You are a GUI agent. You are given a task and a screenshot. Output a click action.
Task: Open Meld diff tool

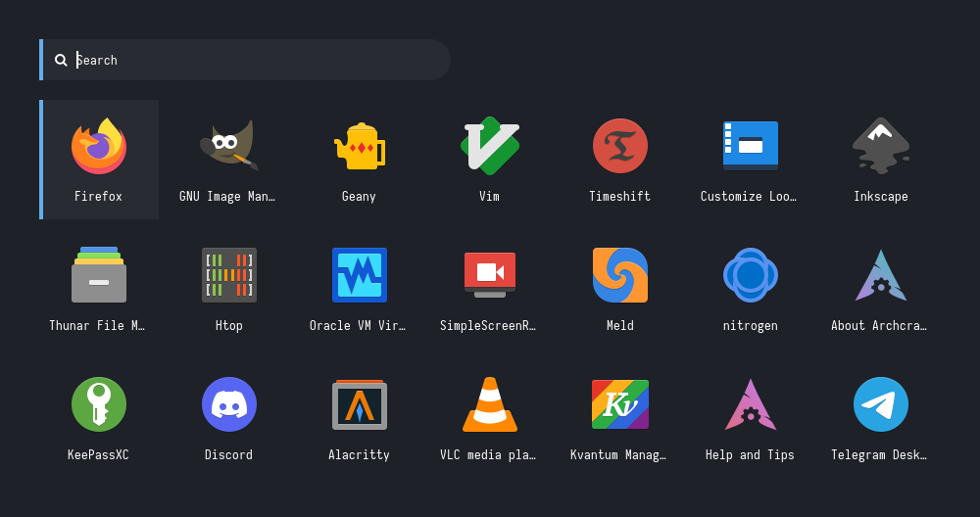click(619, 276)
